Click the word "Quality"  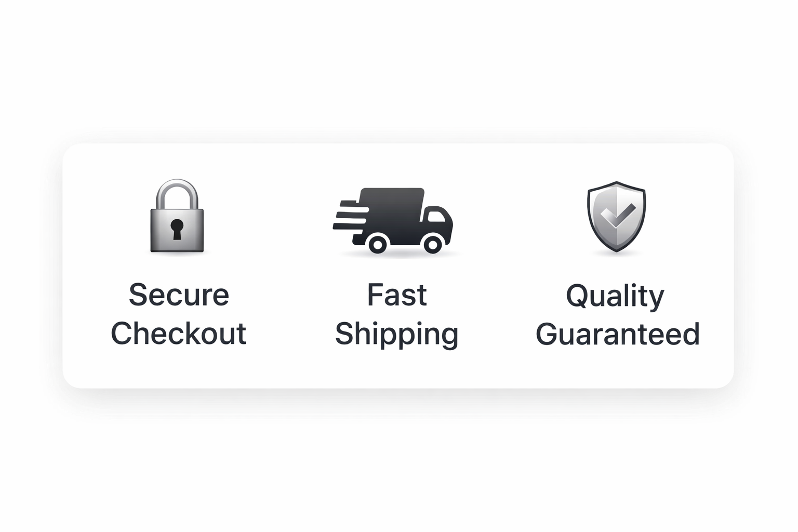(615, 296)
